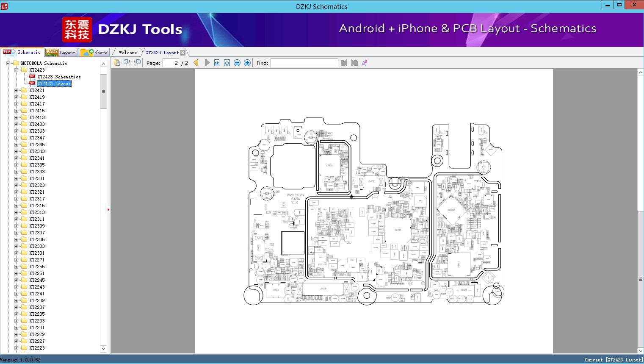This screenshot has width=644, height=364.
Task: Click Current [XT2423 Layout] status text
Action: (x=614, y=360)
